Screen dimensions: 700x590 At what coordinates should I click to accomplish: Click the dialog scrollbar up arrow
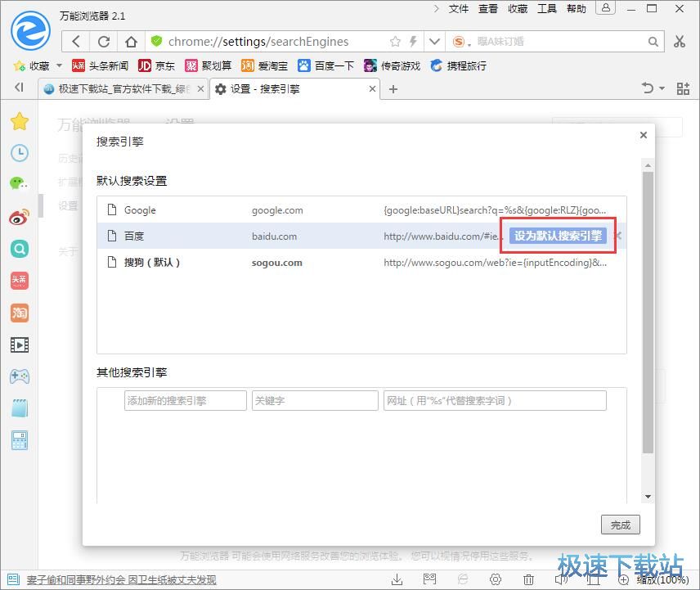(648, 165)
